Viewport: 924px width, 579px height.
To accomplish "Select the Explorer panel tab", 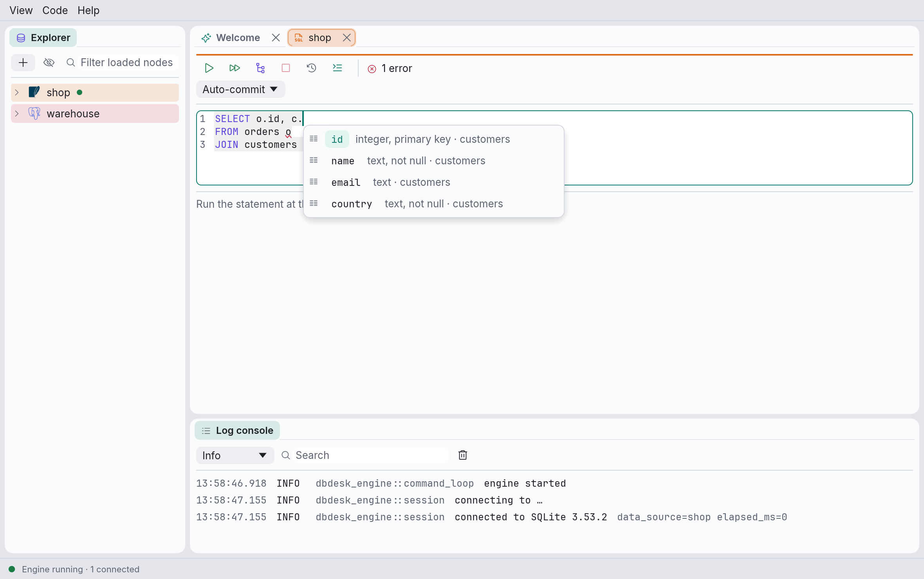I will (x=43, y=38).
